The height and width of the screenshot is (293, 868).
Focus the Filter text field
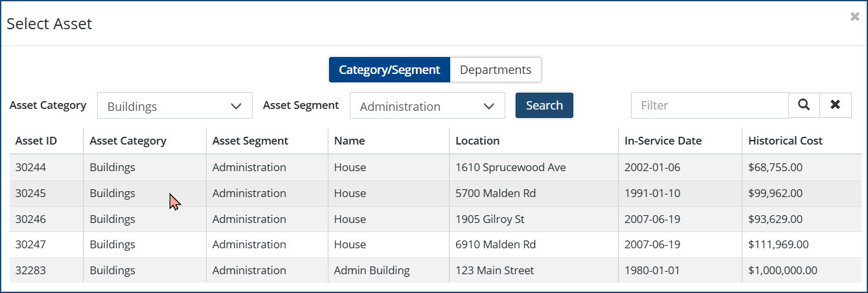click(x=709, y=105)
